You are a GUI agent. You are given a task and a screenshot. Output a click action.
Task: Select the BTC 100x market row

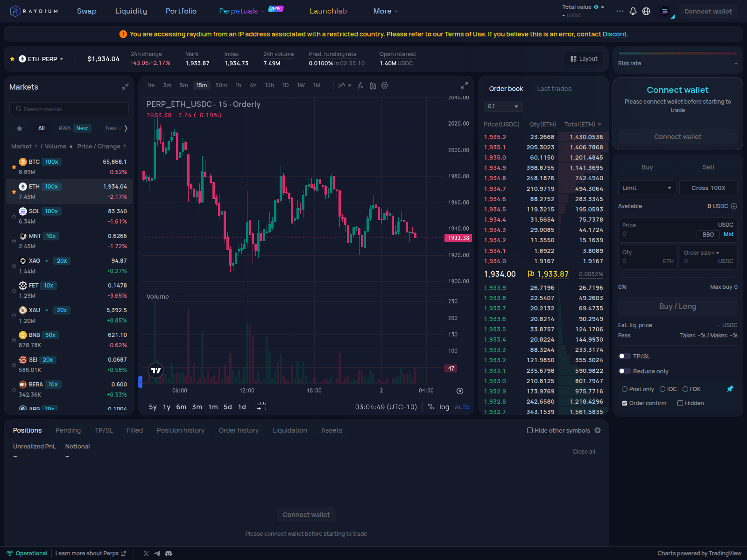(69, 167)
